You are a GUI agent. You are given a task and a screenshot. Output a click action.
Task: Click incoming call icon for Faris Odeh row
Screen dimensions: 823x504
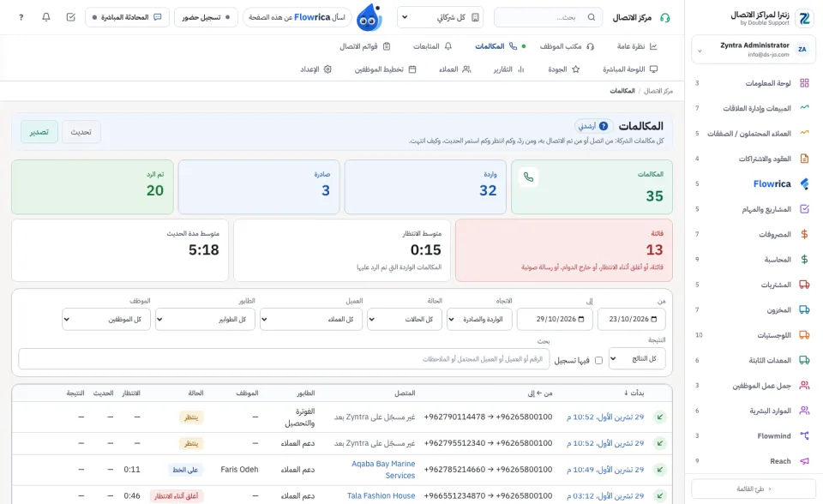660,470
